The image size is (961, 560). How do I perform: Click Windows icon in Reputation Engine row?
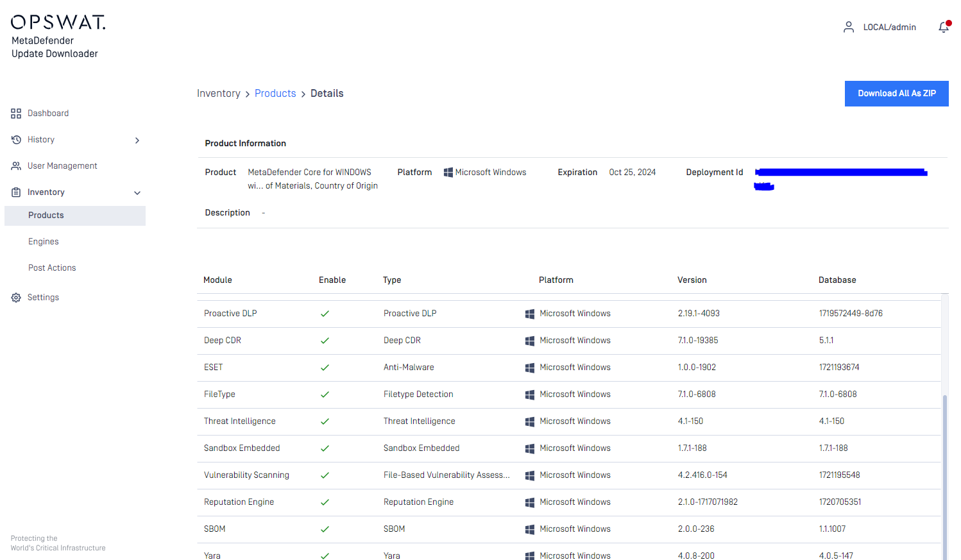tap(530, 502)
